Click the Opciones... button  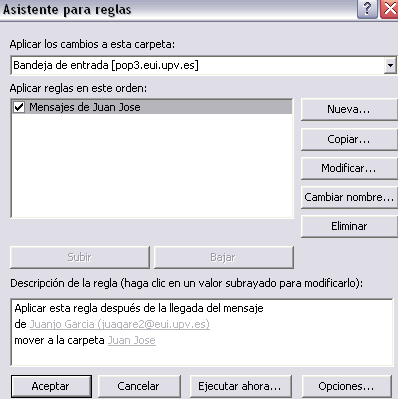(346, 386)
